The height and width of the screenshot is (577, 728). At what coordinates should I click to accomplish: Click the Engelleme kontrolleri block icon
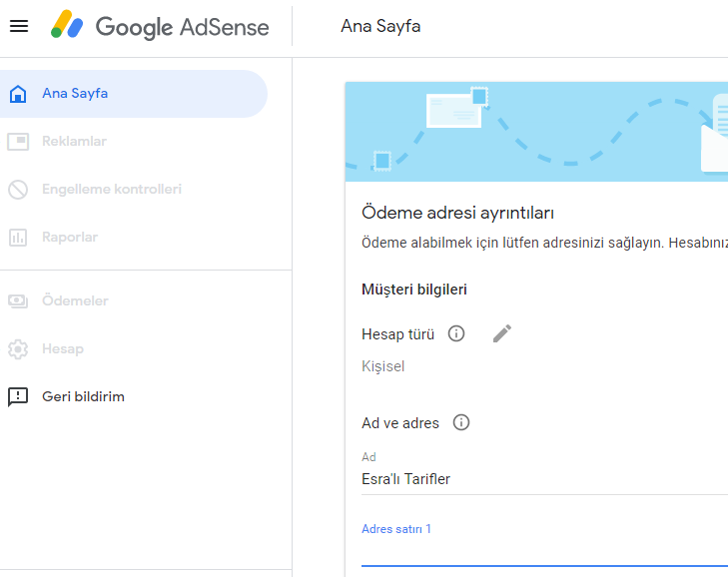(x=18, y=190)
